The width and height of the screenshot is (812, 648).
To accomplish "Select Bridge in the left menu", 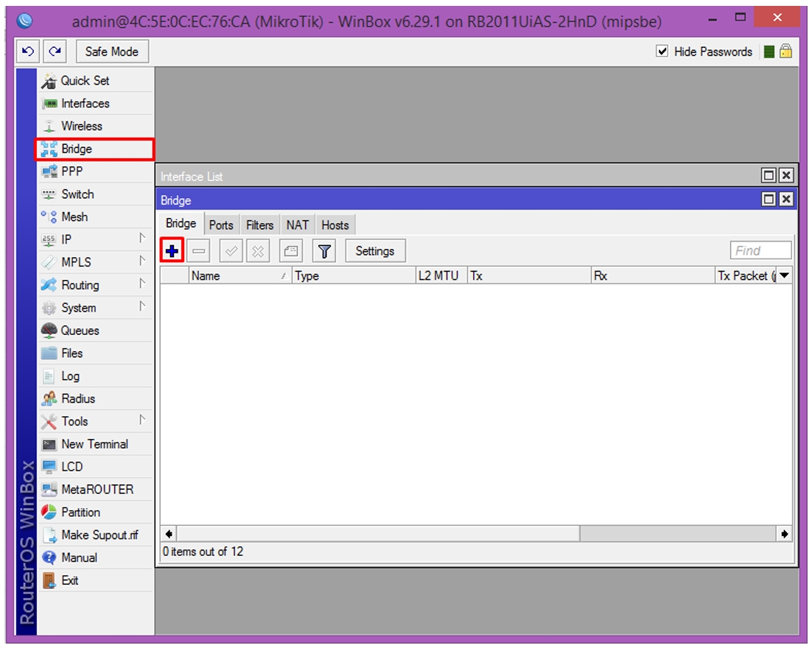I will (x=97, y=149).
